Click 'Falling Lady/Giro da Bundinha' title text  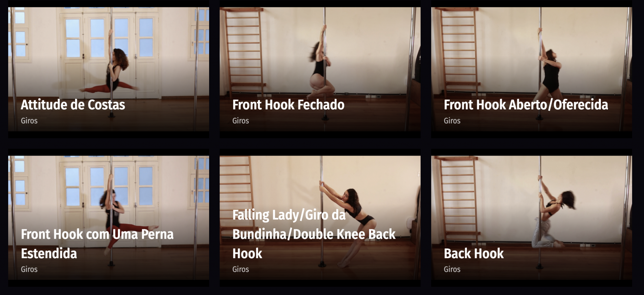tap(314, 234)
